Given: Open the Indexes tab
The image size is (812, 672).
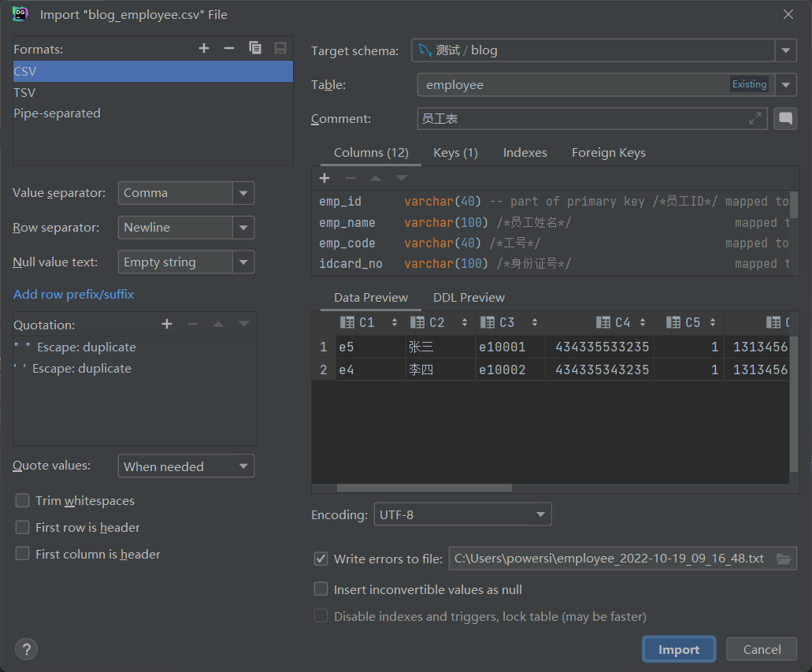Looking at the screenshot, I should 525,153.
